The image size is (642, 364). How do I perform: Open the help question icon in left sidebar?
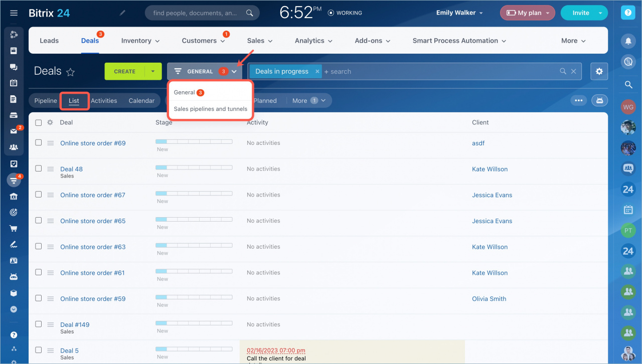(x=14, y=335)
